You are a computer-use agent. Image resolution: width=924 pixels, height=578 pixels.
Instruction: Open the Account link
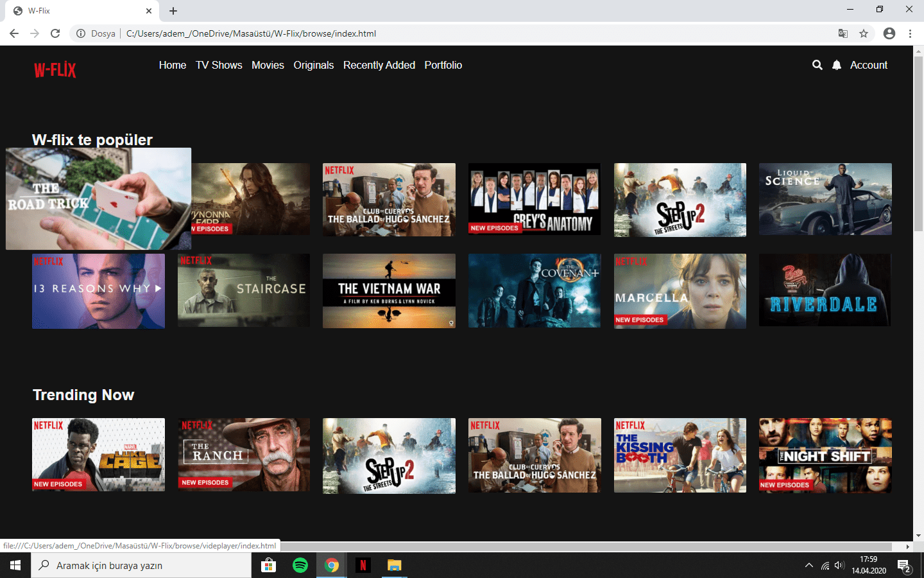(x=869, y=65)
